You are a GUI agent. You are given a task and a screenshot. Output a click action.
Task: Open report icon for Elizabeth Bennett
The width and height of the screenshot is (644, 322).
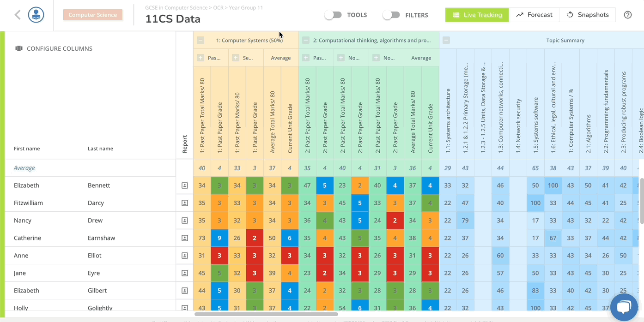tap(185, 185)
